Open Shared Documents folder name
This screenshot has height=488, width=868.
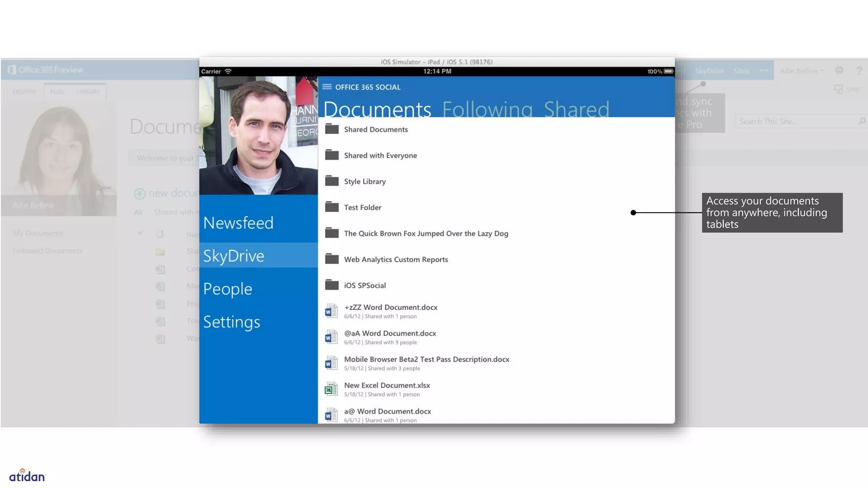[x=376, y=129]
